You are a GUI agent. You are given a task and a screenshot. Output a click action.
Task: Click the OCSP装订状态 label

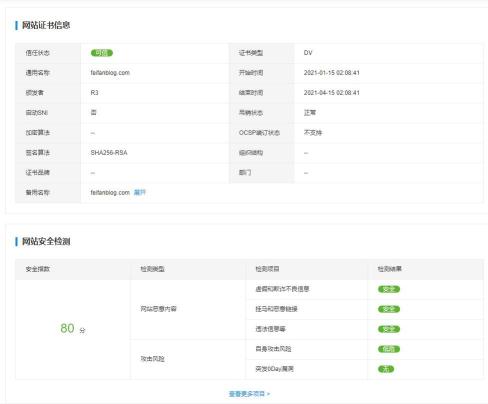point(259,133)
